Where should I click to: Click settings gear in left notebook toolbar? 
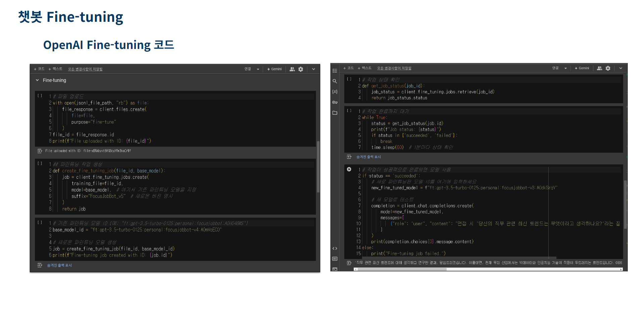point(301,69)
